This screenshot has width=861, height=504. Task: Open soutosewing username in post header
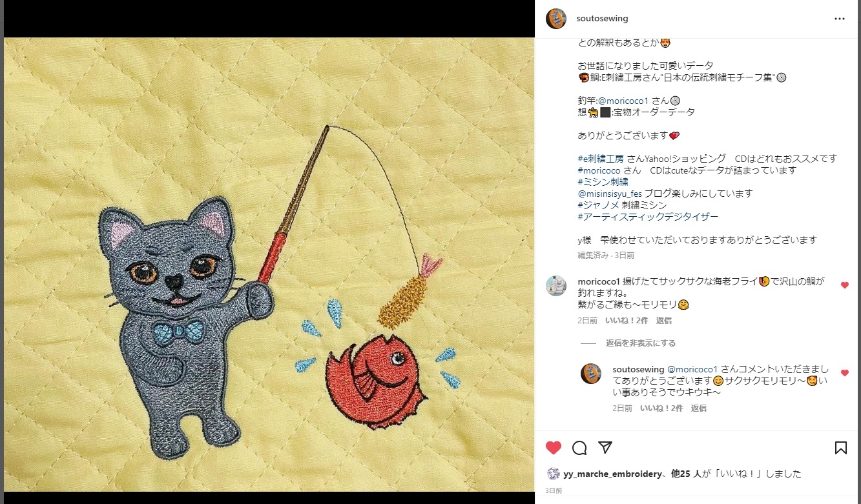click(602, 19)
